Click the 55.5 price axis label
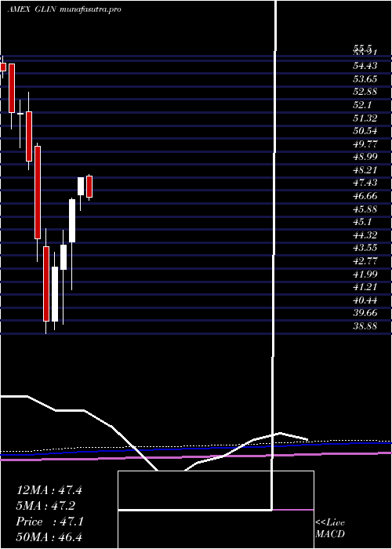This screenshot has width=392, height=549. [363, 49]
